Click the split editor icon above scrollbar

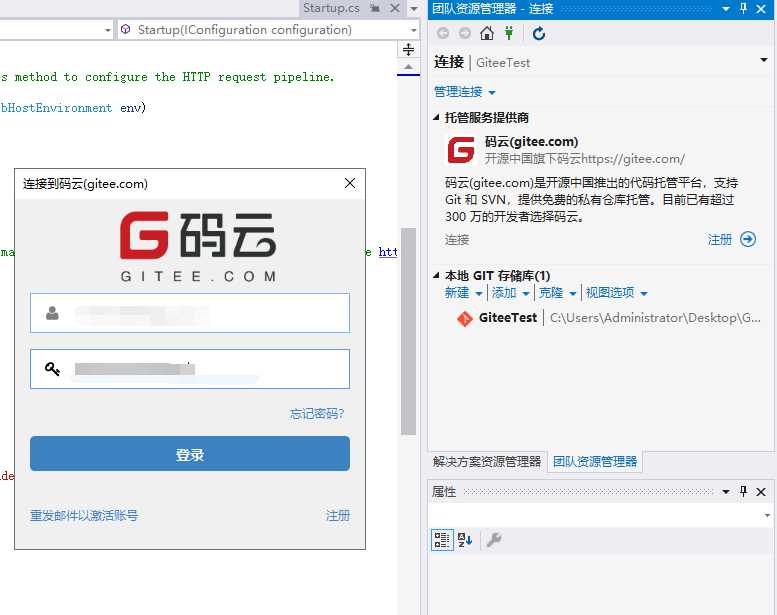(x=408, y=50)
